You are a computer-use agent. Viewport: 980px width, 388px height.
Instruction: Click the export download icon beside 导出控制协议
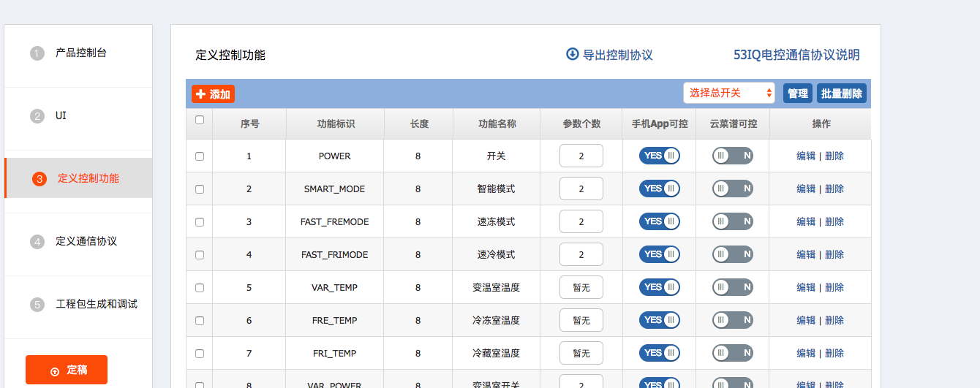[x=572, y=54]
